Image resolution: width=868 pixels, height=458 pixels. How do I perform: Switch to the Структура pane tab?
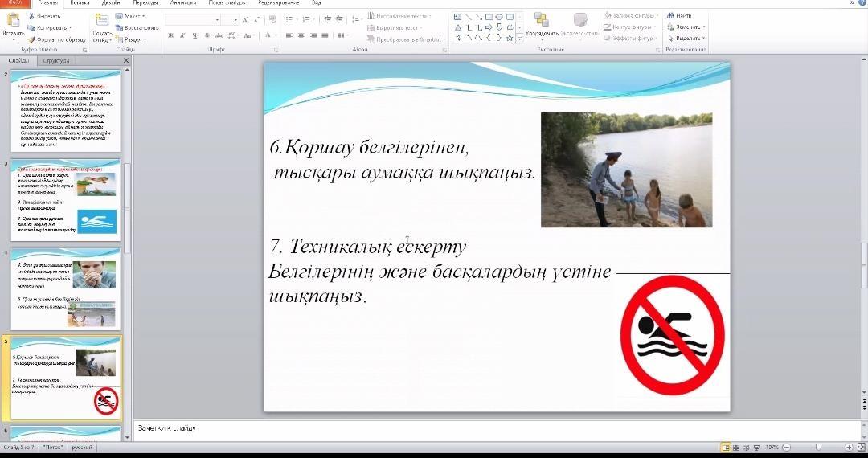pos(56,60)
